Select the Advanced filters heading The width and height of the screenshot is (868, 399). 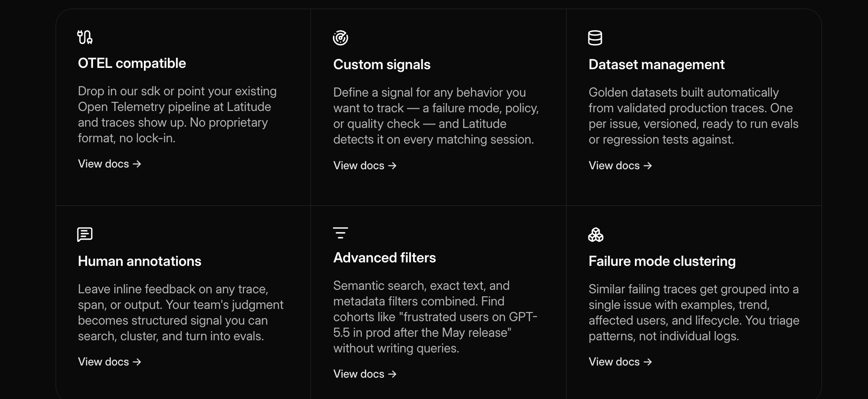384,258
